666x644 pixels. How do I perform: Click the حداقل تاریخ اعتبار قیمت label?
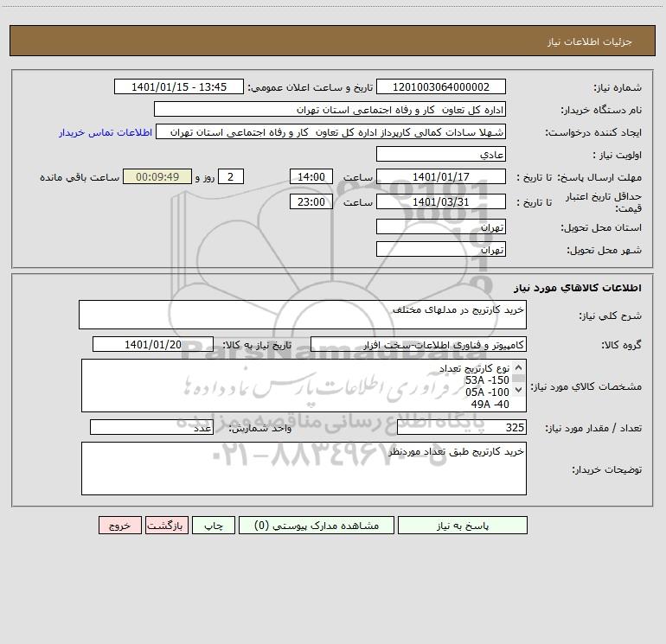[x=604, y=202]
